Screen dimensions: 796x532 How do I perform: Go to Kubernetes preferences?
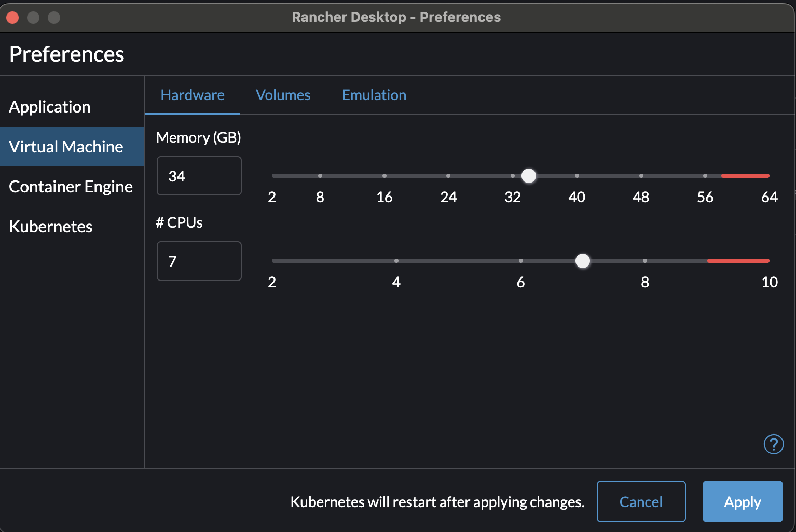coord(51,227)
